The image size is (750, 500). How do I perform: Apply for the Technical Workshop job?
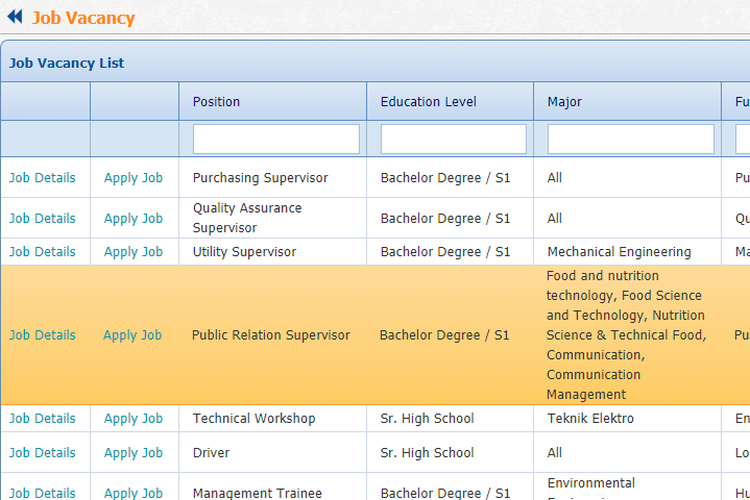[133, 418]
